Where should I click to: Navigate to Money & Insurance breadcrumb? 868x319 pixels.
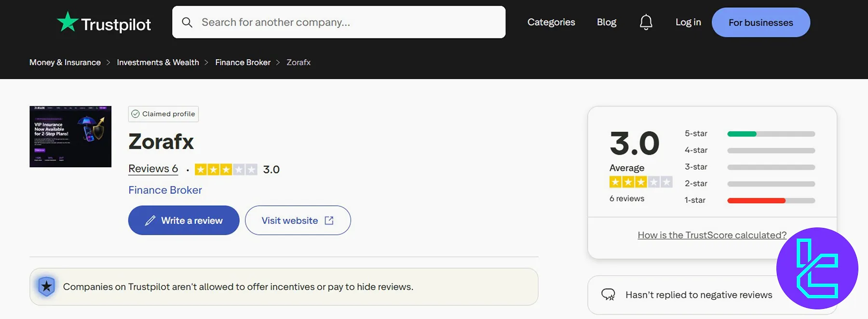tap(65, 62)
